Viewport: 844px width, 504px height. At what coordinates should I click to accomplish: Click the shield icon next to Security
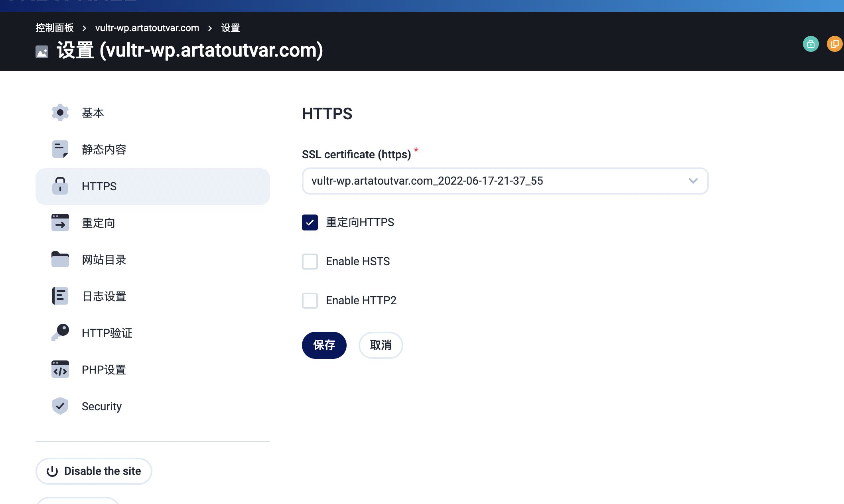click(60, 406)
